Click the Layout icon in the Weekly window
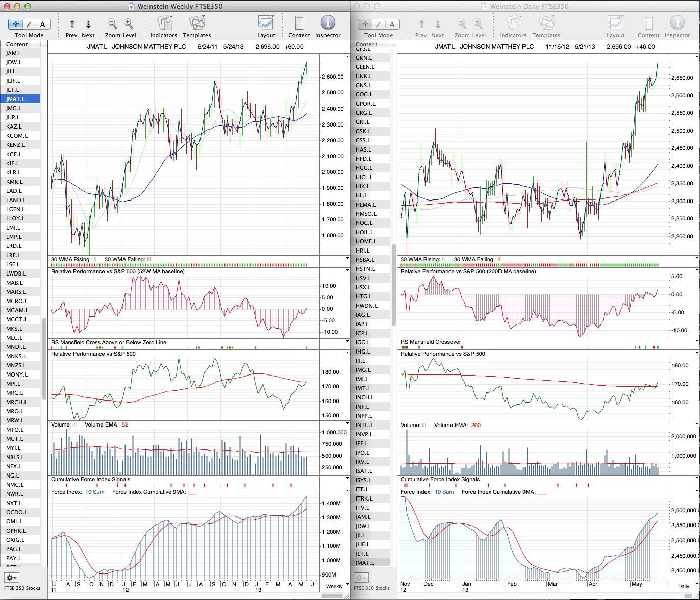The width and height of the screenshot is (700, 600). (x=266, y=23)
